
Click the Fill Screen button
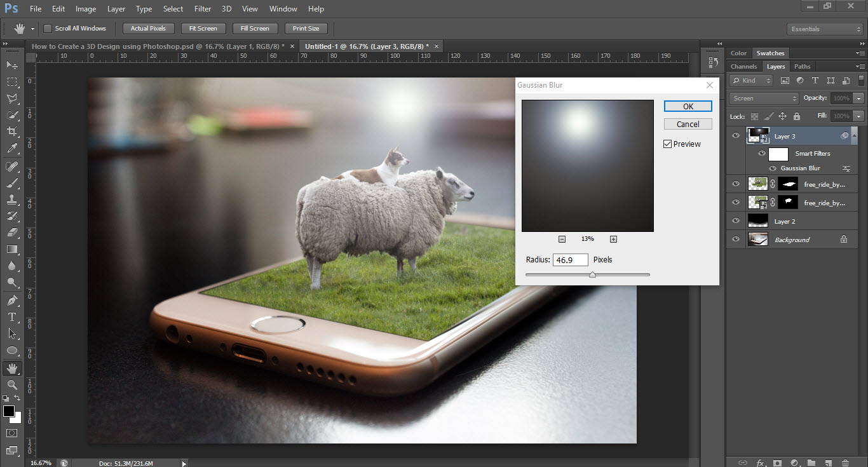click(255, 29)
